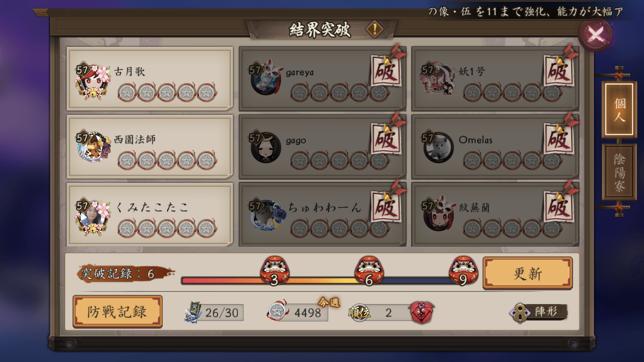
Task: Open the red ranking reward pouch icon
Action: (x=422, y=312)
